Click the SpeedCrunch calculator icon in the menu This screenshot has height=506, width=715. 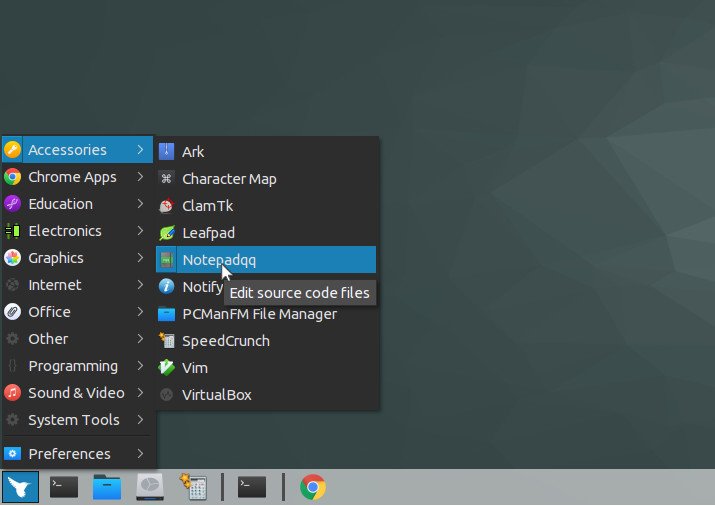(166, 341)
